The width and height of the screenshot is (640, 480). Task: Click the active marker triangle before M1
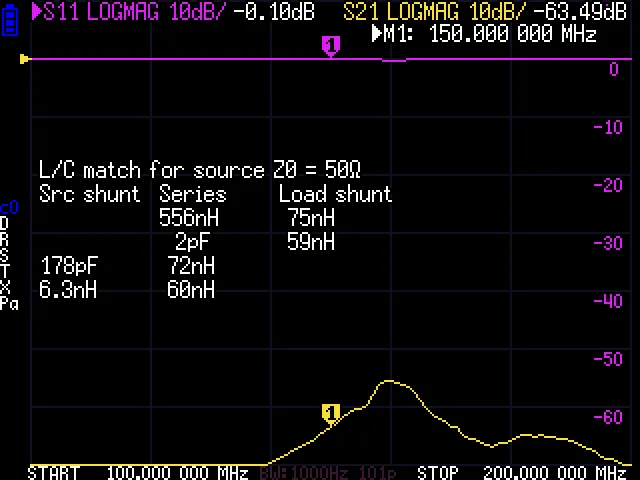click(x=376, y=33)
